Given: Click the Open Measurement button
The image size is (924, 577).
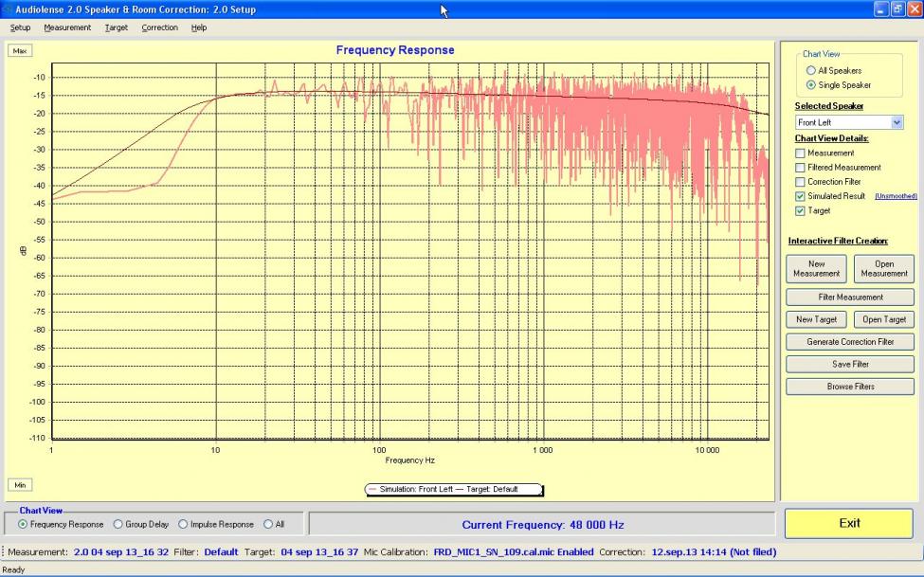Looking at the screenshot, I should click(x=884, y=269).
